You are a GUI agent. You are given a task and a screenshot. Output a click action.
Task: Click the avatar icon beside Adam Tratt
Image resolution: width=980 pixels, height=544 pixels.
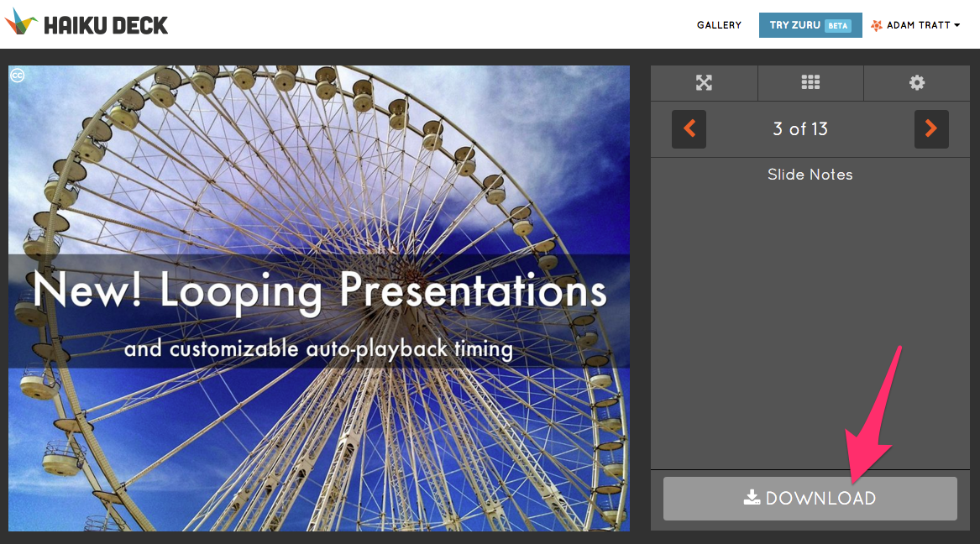[877, 25]
